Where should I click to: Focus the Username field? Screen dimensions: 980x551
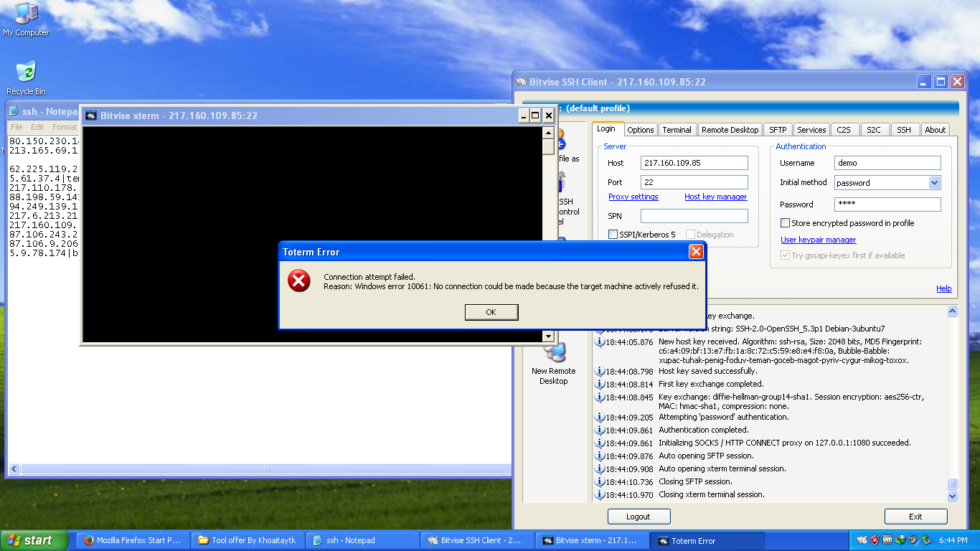coord(887,163)
